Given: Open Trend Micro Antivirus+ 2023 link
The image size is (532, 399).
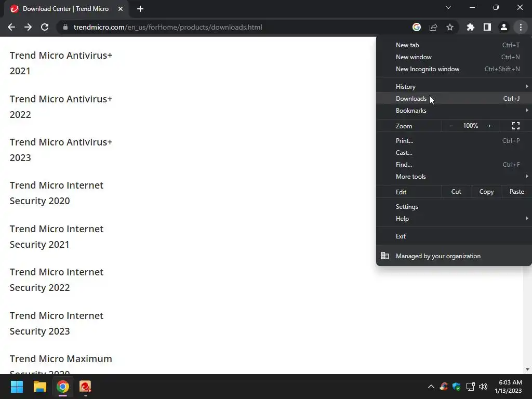Looking at the screenshot, I should tap(61, 150).
